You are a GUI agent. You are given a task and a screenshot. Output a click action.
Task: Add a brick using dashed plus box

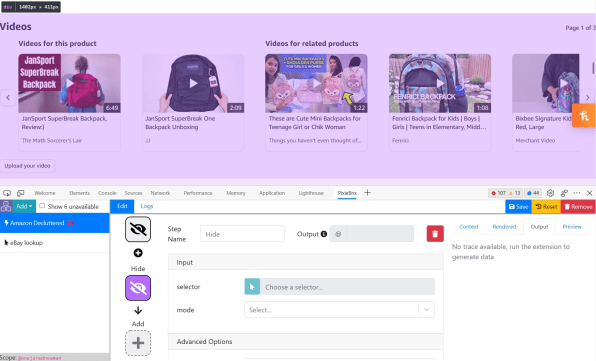pyautogui.click(x=138, y=343)
